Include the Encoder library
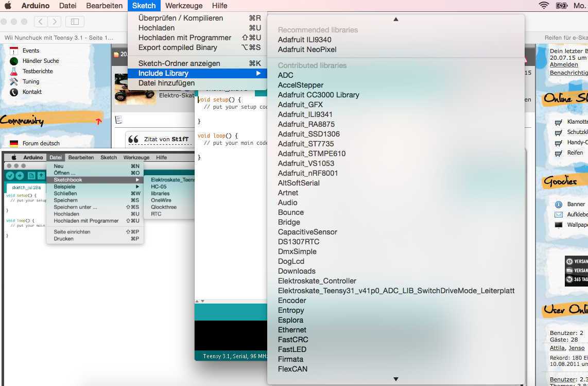 coord(395,300)
